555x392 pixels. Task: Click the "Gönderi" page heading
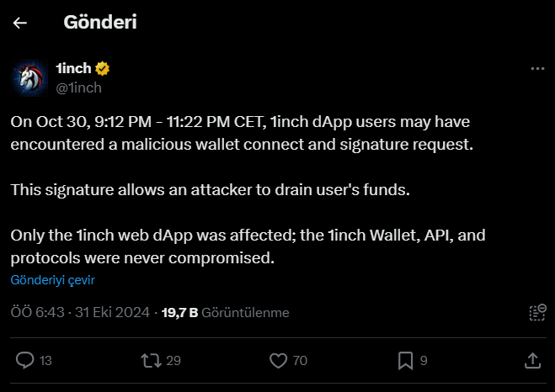click(99, 23)
